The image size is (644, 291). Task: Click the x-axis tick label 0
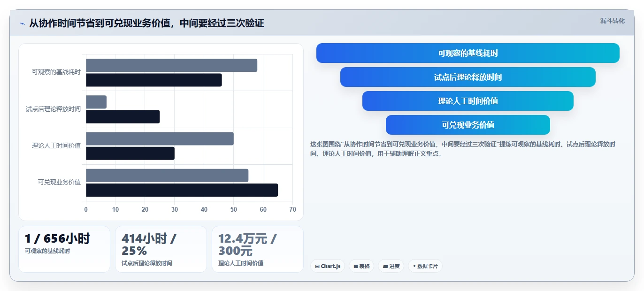click(x=86, y=210)
